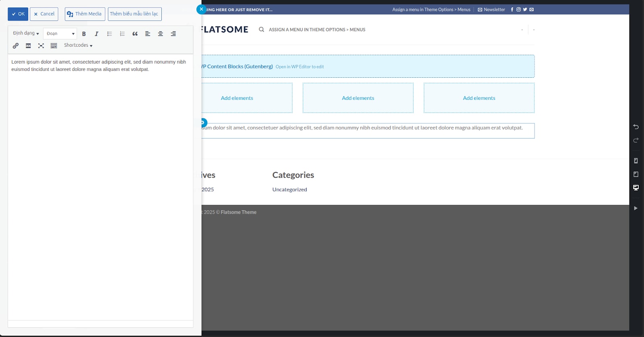Insert a link with the chain icon

pyautogui.click(x=16, y=45)
